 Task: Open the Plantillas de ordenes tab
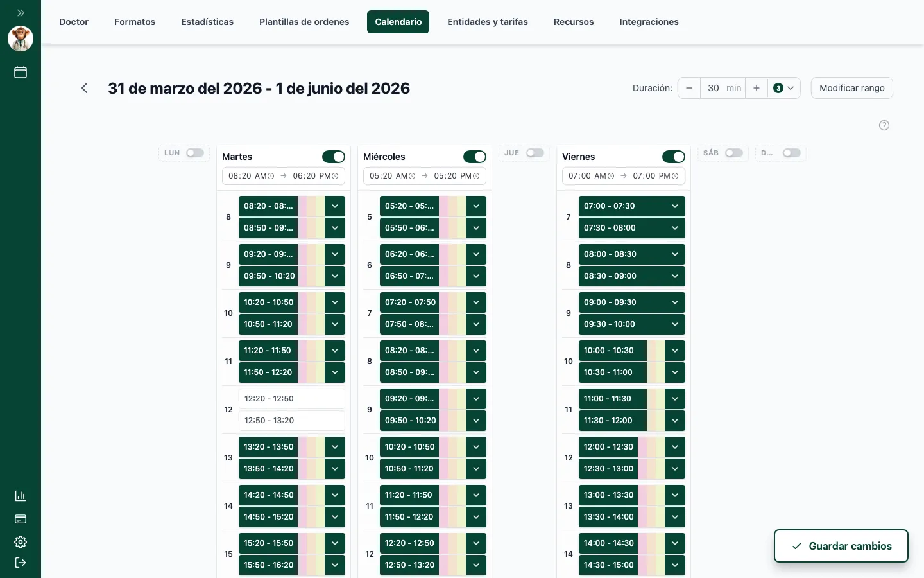304,22
